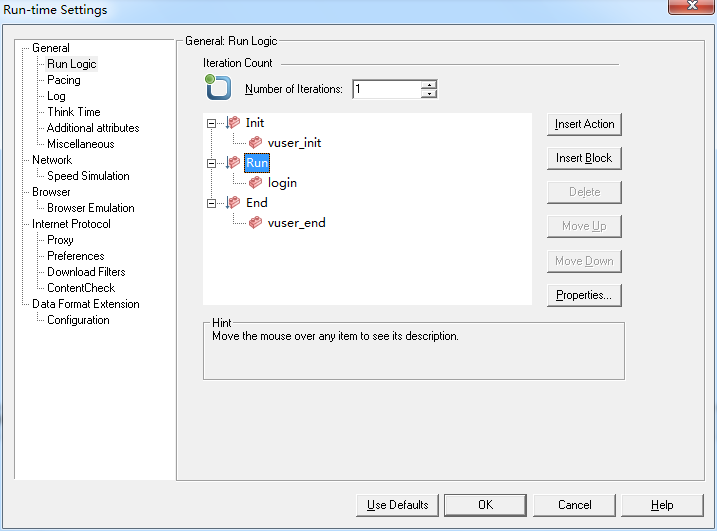Click the Init section block icon
Screen dimensions: 717x531
click(234, 123)
